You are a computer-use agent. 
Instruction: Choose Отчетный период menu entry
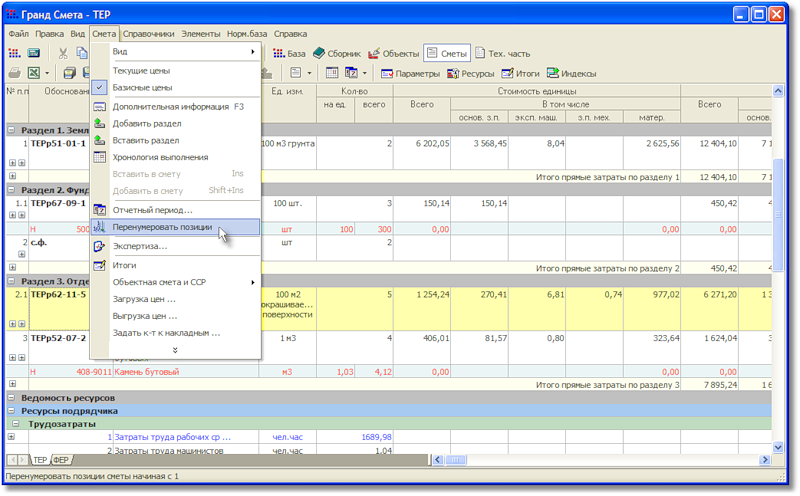point(176,210)
